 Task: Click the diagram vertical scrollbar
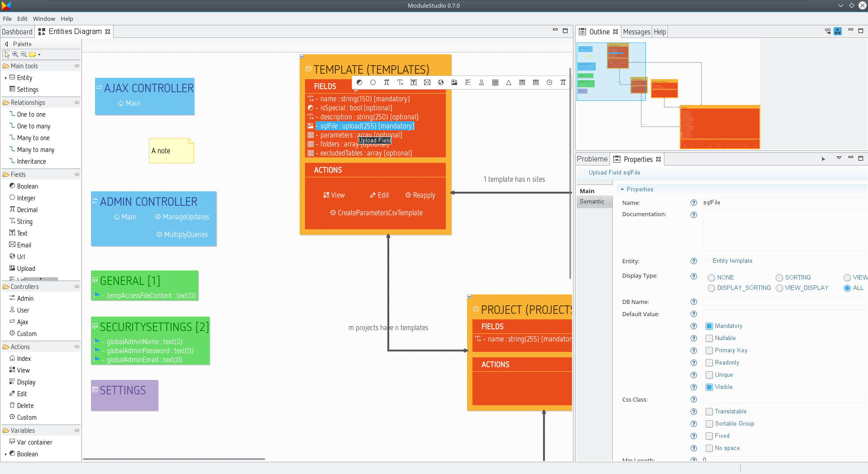tap(570, 173)
